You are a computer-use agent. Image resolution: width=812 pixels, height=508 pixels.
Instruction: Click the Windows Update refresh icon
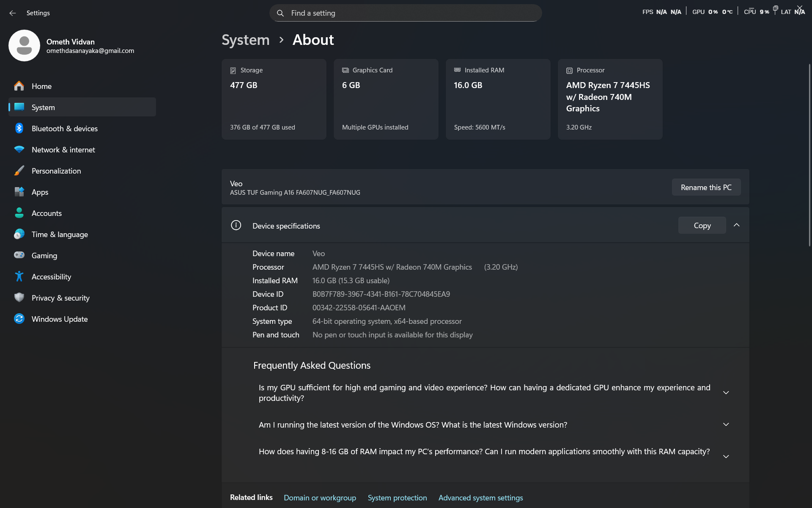pos(19,319)
